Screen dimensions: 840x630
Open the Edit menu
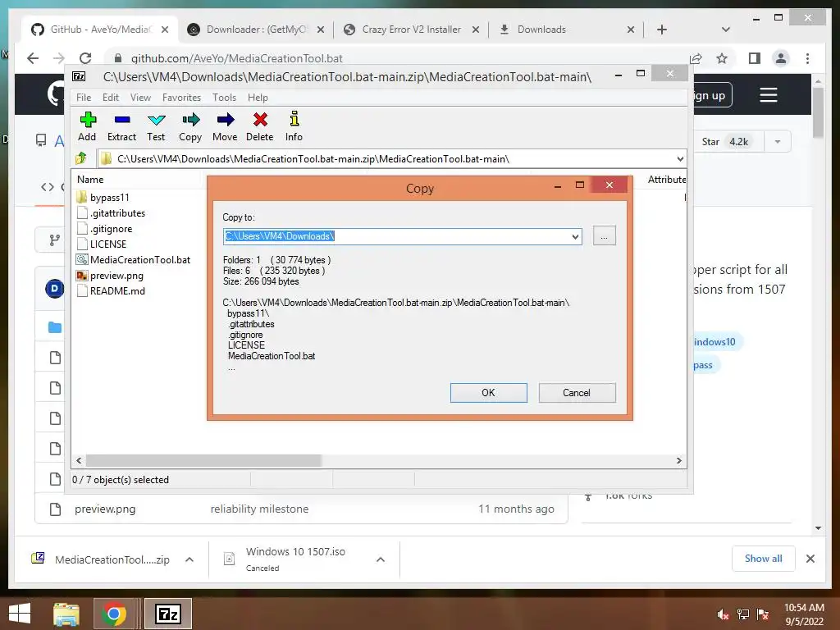tap(111, 98)
